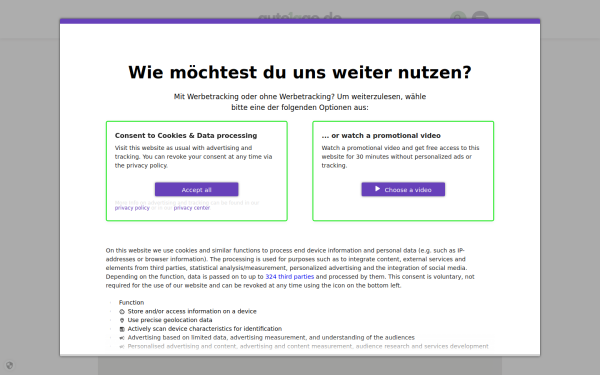Viewport: 600px width, 375px height.
Task: Click the 'Function' list label
Action: pos(131,303)
